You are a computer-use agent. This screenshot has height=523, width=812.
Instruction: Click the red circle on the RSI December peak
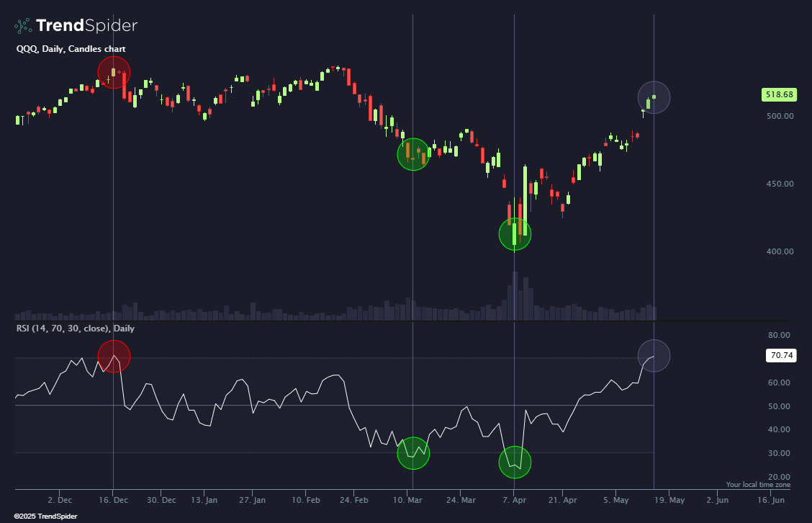pos(114,356)
